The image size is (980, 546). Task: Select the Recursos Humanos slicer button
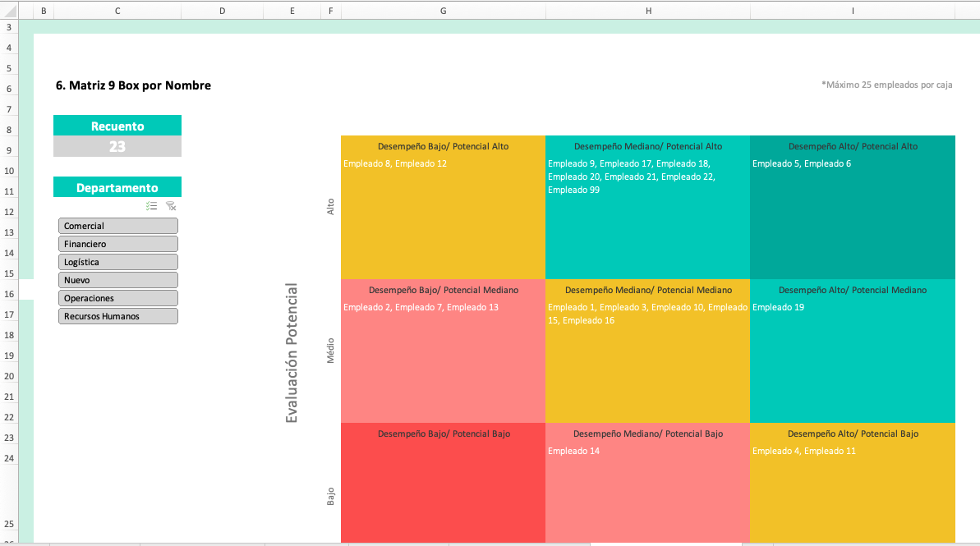117,315
